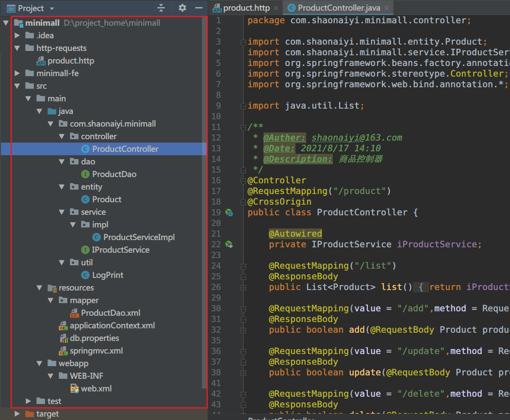Click autowired dependency gutter icon line 22

point(229,244)
